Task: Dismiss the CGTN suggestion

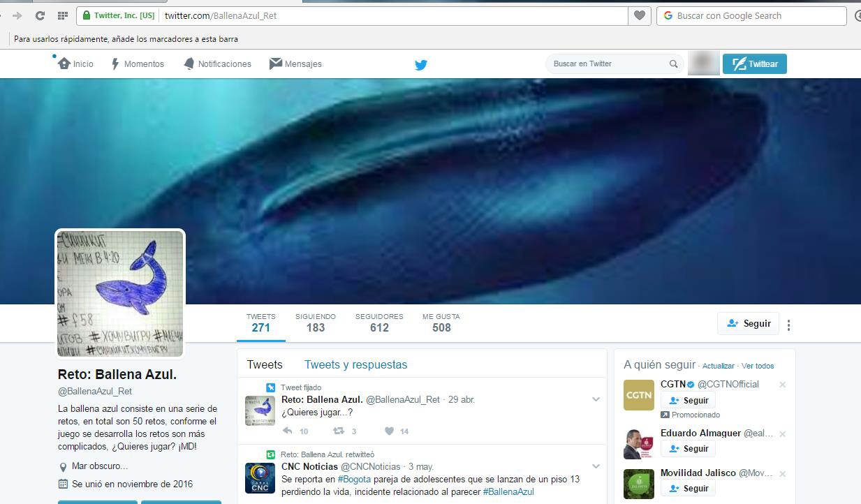Action: click(782, 385)
